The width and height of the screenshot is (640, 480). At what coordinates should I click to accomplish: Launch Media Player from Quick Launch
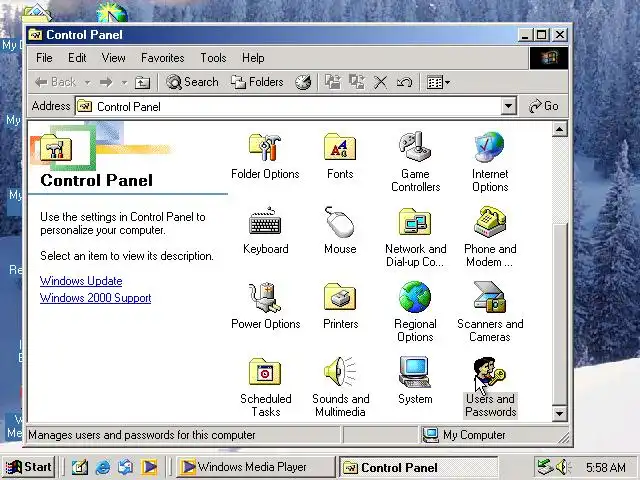(x=149, y=467)
